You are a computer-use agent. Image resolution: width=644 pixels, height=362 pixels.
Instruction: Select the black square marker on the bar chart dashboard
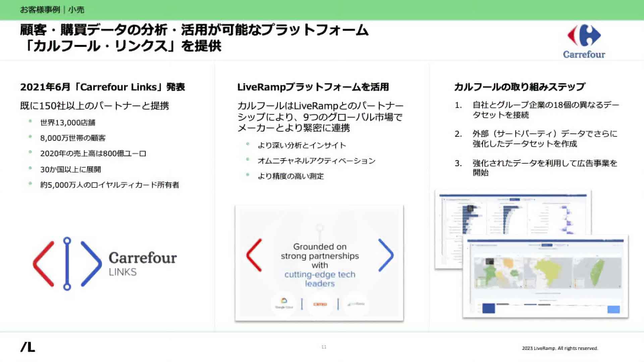[470, 208]
